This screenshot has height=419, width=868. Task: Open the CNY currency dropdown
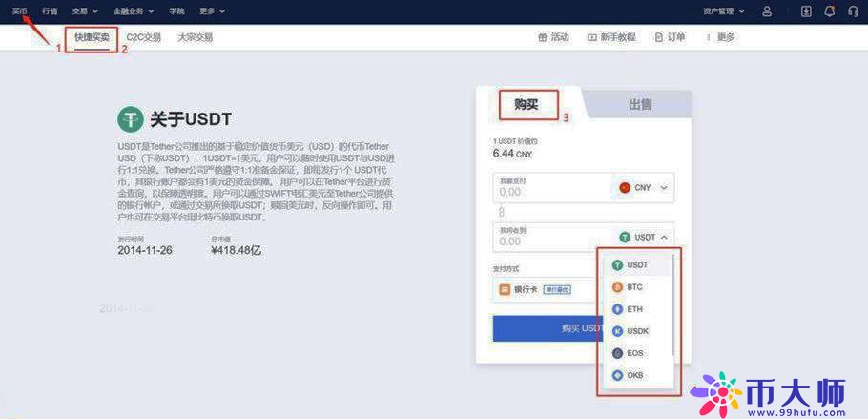[x=644, y=188]
